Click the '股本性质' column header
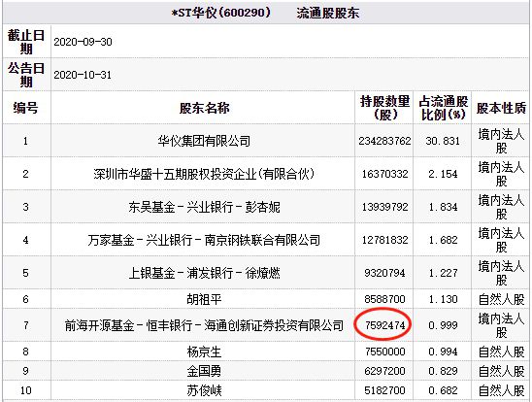532x402 pixels. [501, 108]
